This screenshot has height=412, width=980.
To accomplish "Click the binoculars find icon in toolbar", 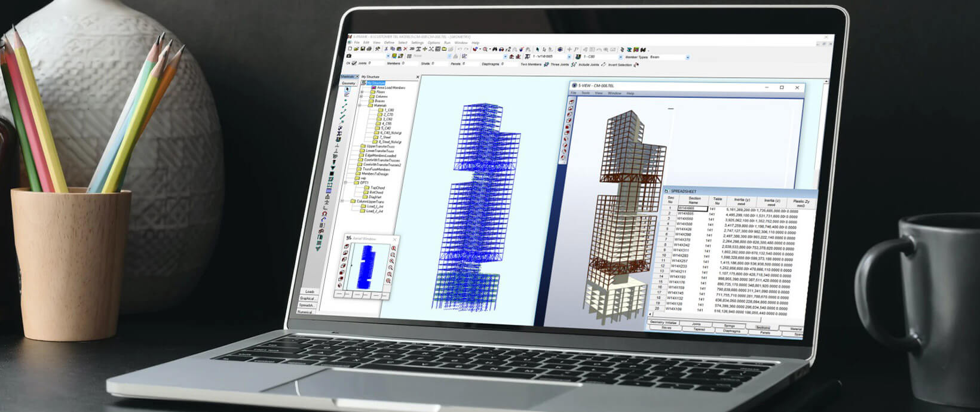I will point(495,49).
